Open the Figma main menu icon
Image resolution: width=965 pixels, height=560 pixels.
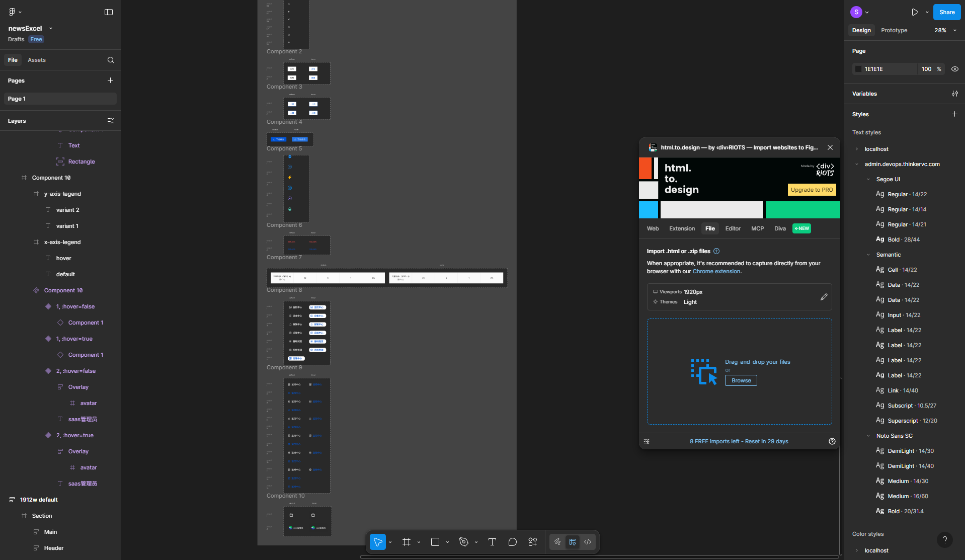(x=13, y=12)
